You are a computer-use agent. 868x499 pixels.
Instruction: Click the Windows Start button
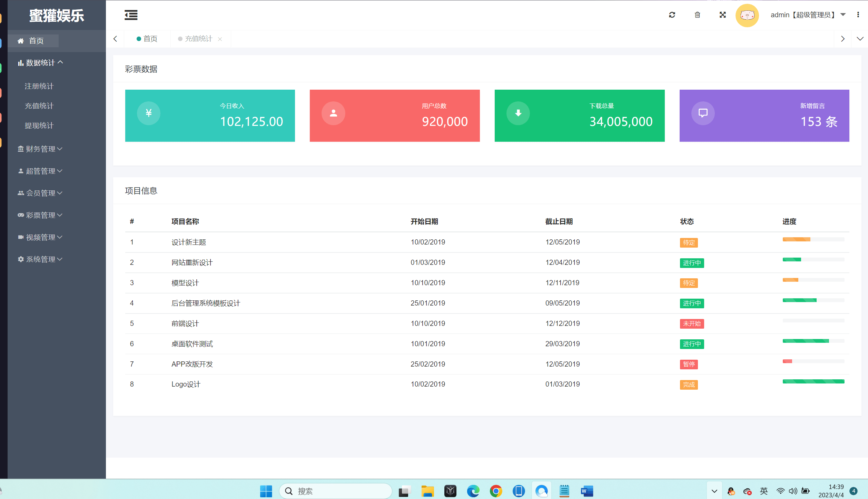pyautogui.click(x=266, y=491)
